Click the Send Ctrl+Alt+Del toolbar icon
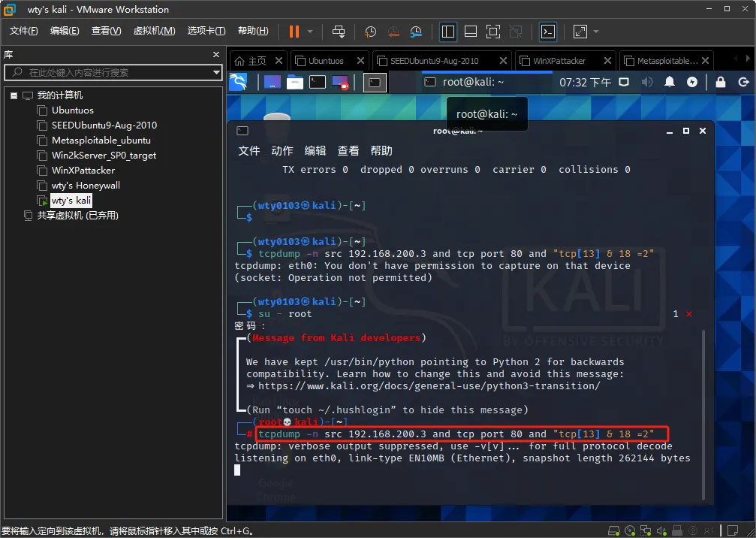The image size is (756, 538). click(x=339, y=32)
